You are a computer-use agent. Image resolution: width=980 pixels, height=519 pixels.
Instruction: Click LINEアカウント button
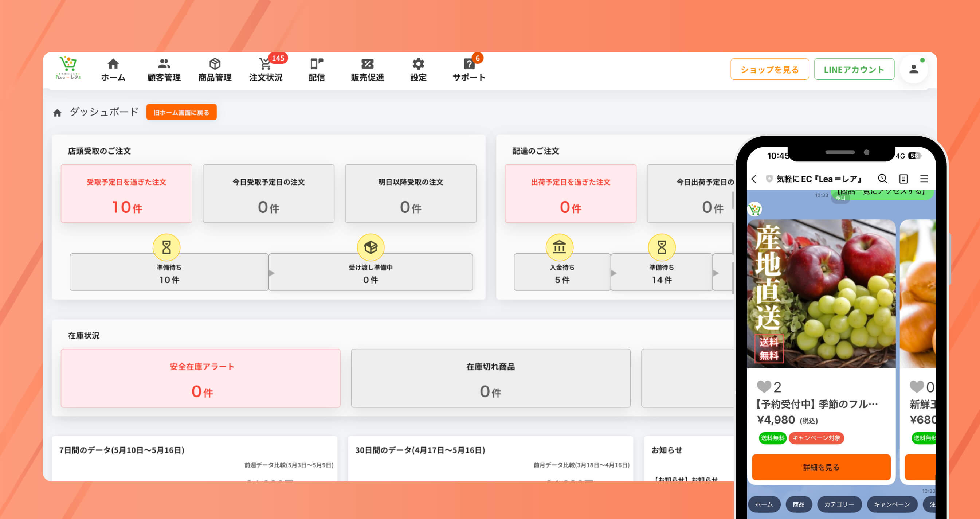click(x=854, y=69)
